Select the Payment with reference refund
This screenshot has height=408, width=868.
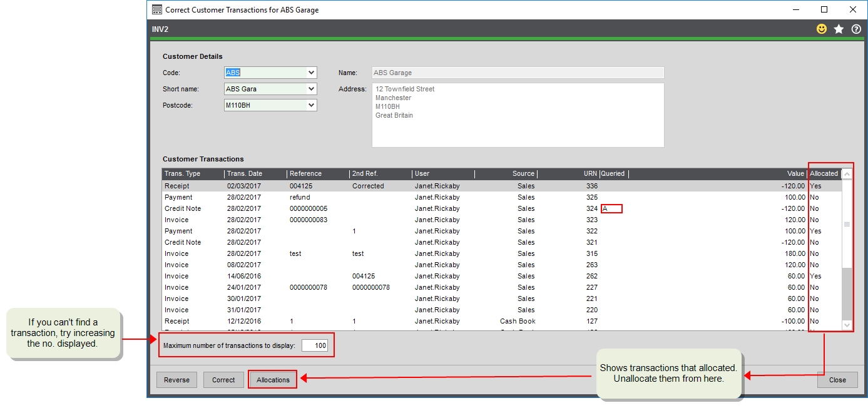click(x=375, y=197)
